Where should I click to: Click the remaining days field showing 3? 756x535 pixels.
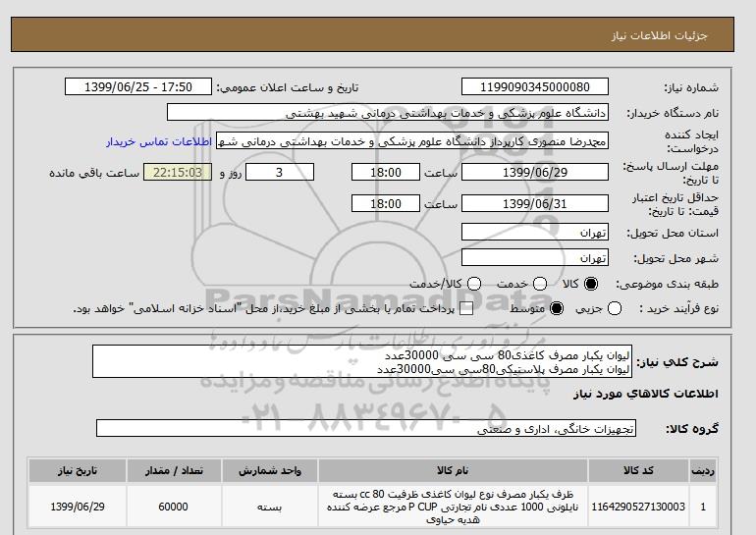(x=280, y=172)
